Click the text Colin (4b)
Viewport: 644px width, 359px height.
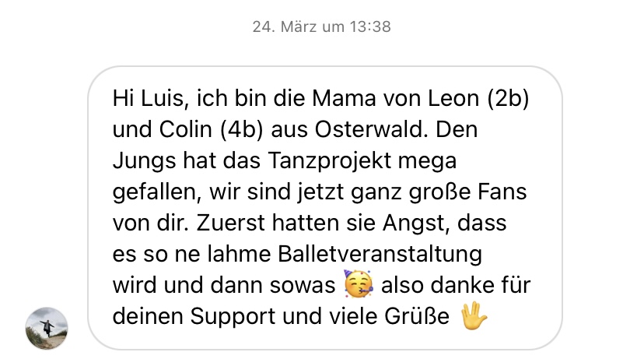pyautogui.click(x=211, y=129)
